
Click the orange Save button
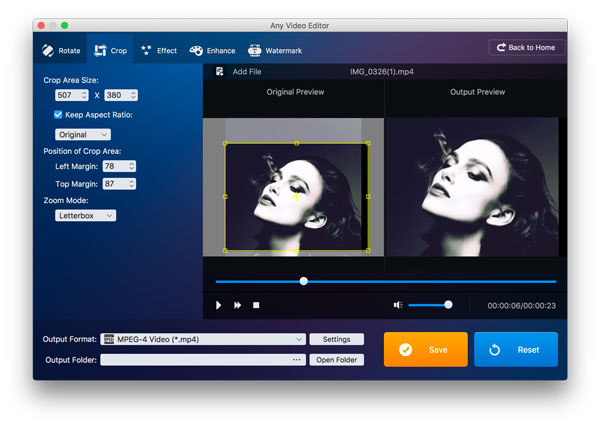(x=425, y=350)
